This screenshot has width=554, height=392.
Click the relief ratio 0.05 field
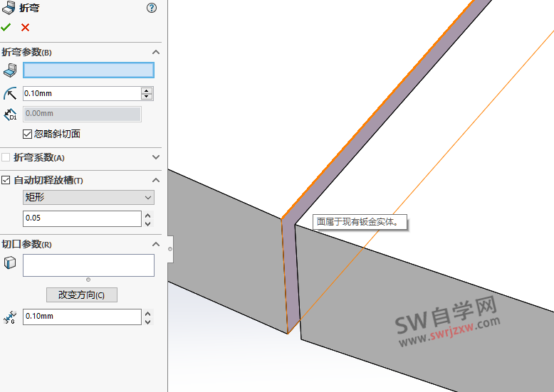click(82, 218)
